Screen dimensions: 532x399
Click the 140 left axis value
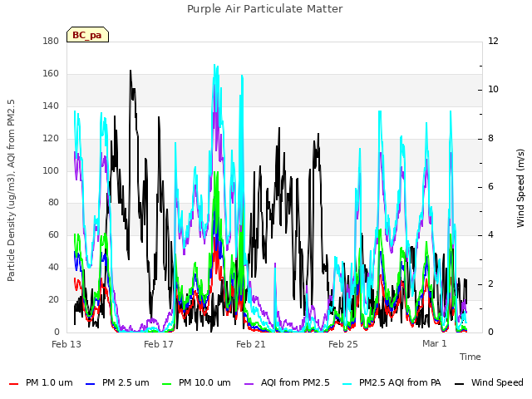point(51,106)
